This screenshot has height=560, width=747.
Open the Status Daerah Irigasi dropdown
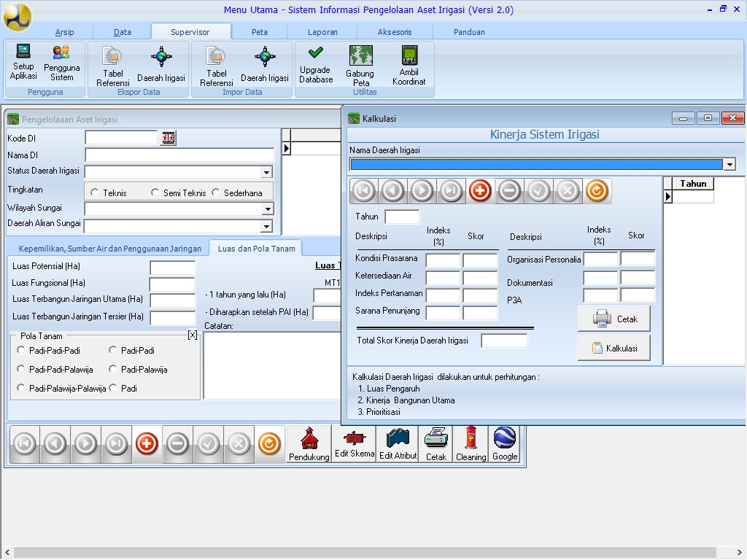point(266,173)
